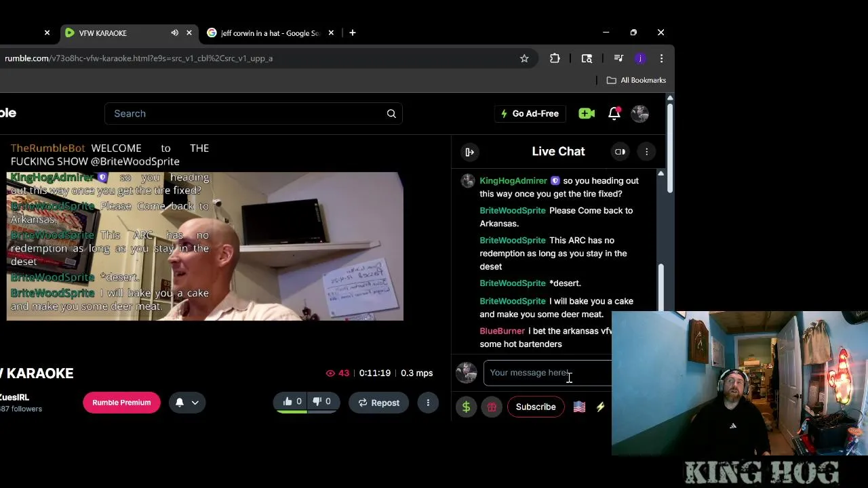Click BlueBurner username in chat
Viewport: 868px width, 488px height.
click(502, 331)
